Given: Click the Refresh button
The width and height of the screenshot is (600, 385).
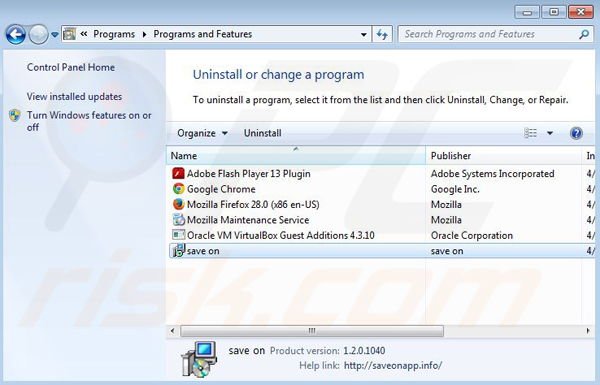Looking at the screenshot, I should click(382, 34).
